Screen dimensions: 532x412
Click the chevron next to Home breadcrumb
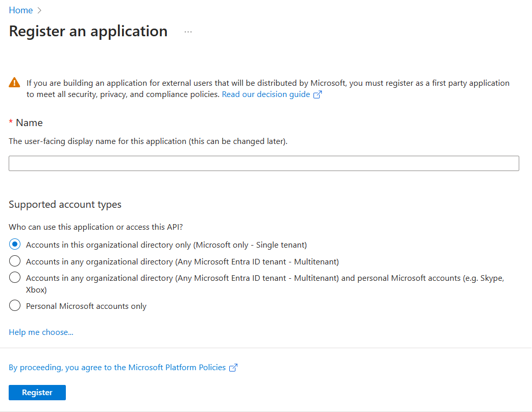pos(39,10)
